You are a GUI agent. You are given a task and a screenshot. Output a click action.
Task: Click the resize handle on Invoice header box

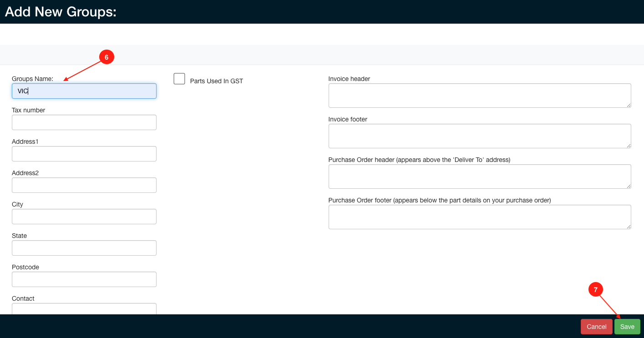629,106
